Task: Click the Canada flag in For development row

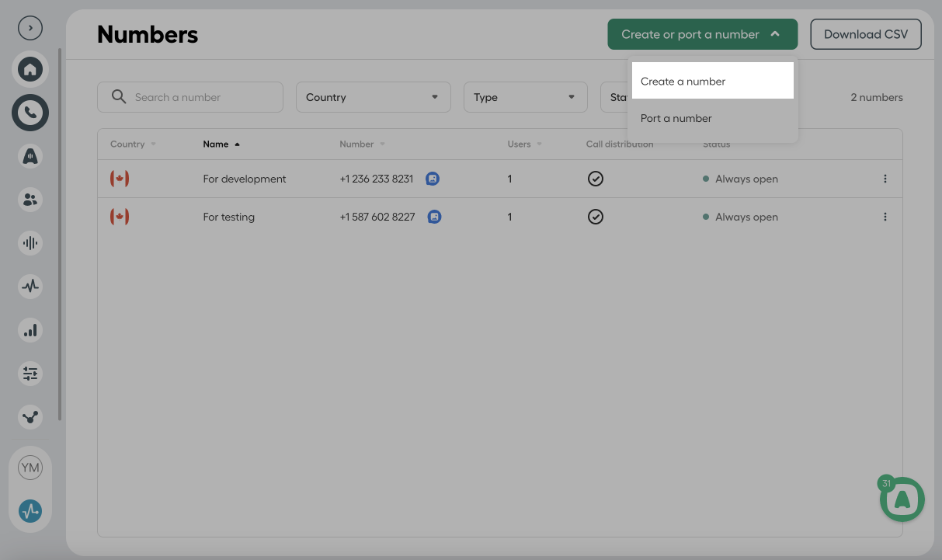Action: [120, 179]
